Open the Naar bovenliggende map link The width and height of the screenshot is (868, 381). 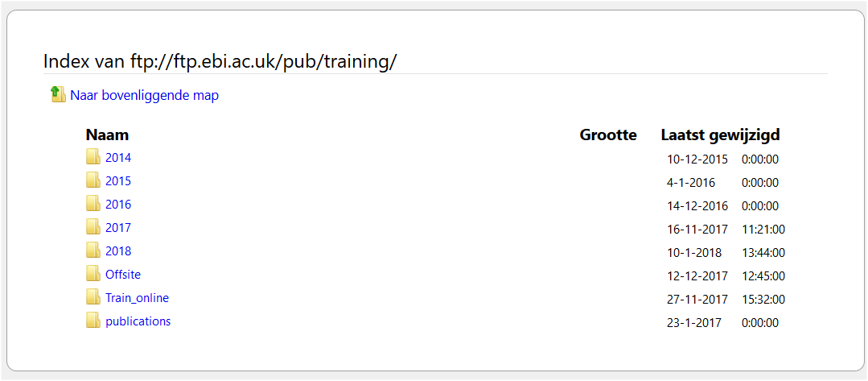(145, 95)
